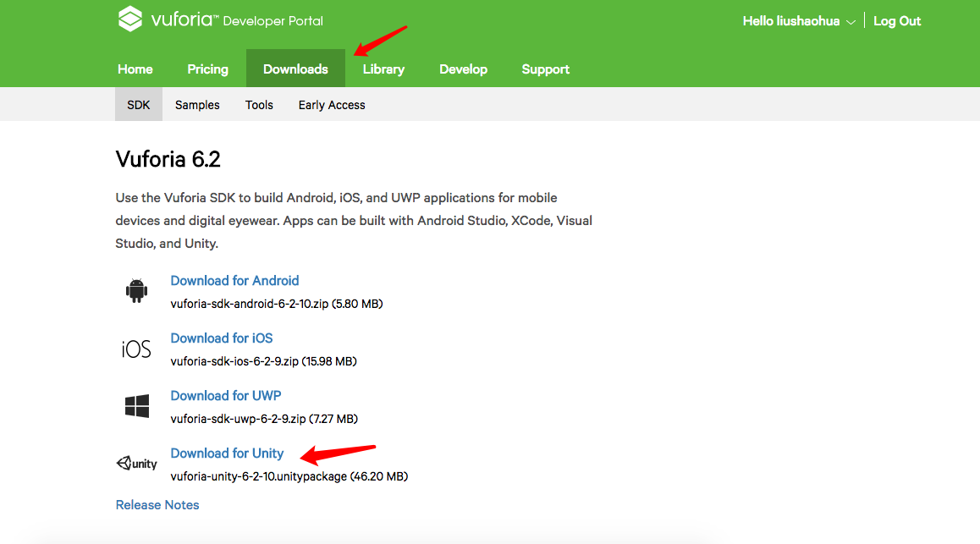Screen dimensions: 980x544
Task: Click vuforia-unity-6-2-10.unitypackage file name text
Action: [x=259, y=476]
